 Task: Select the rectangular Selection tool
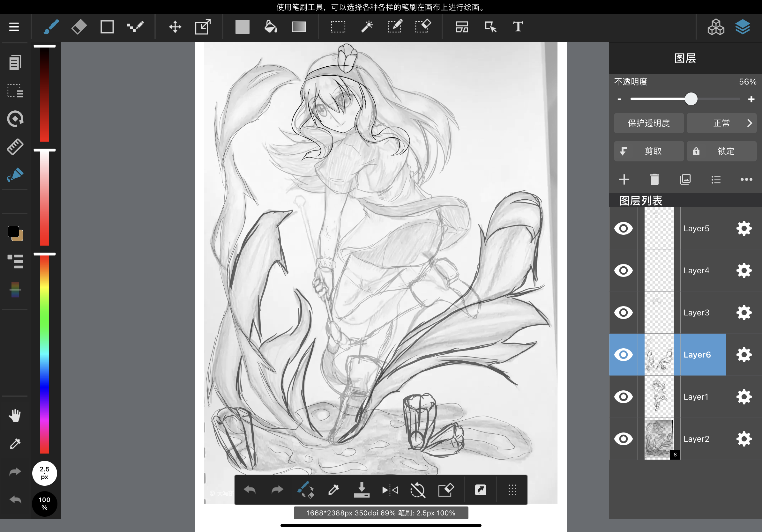coord(338,27)
